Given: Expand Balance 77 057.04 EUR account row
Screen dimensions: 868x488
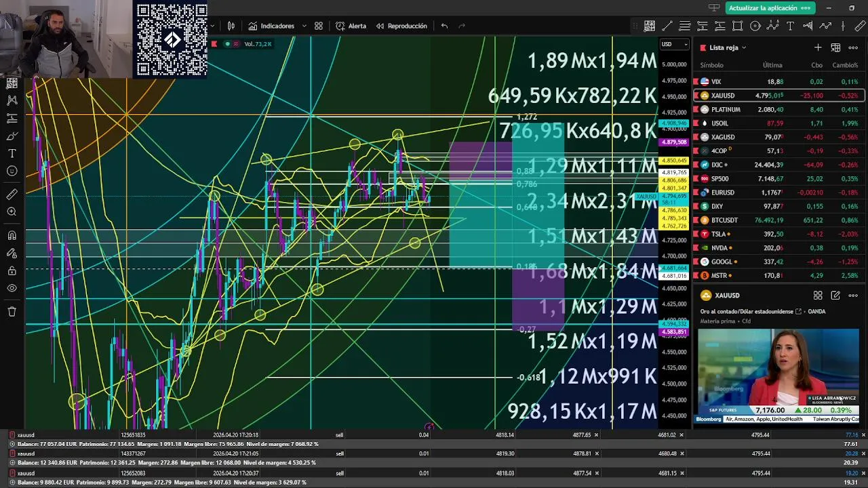Looking at the screenshot, I should click(12, 444).
